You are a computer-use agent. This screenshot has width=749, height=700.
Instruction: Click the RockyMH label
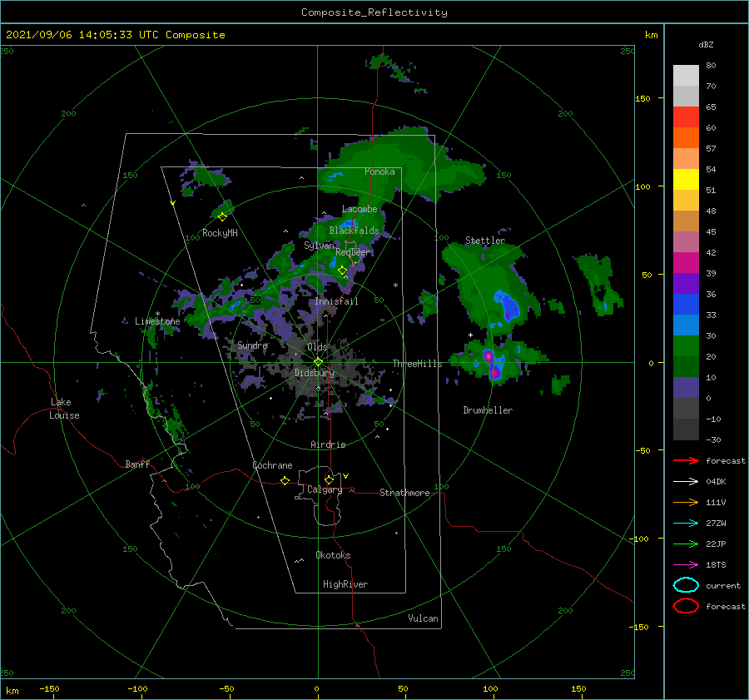[220, 233]
